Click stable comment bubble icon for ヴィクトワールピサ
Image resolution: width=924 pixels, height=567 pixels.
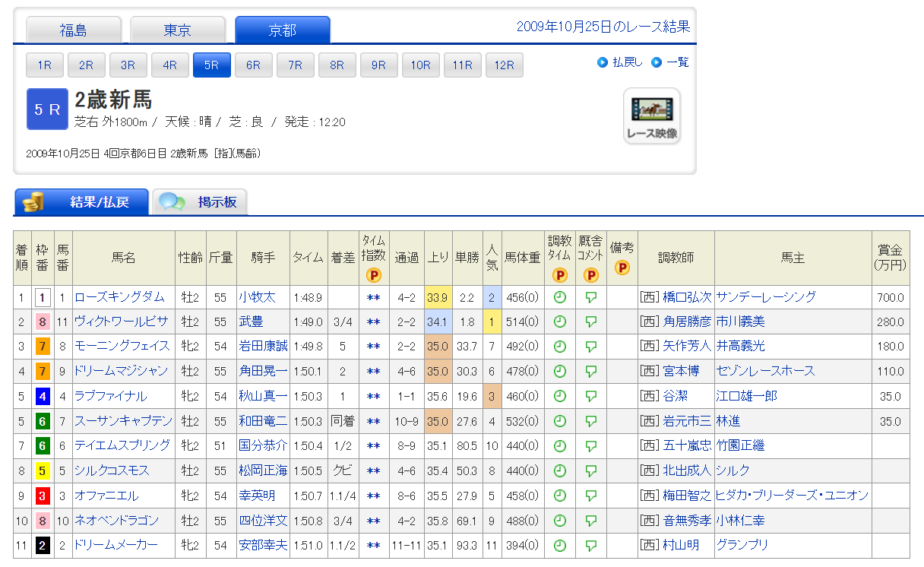(590, 322)
